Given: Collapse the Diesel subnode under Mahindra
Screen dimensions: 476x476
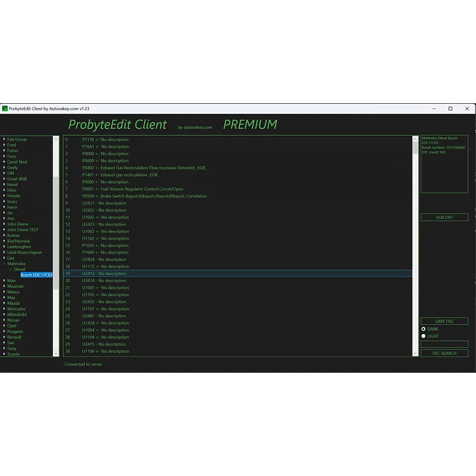Looking at the screenshot, I should 11,269.
